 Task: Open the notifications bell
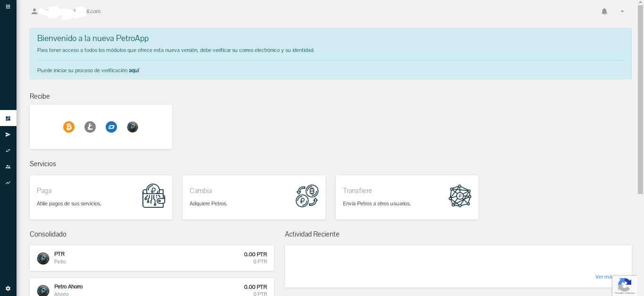tap(604, 11)
